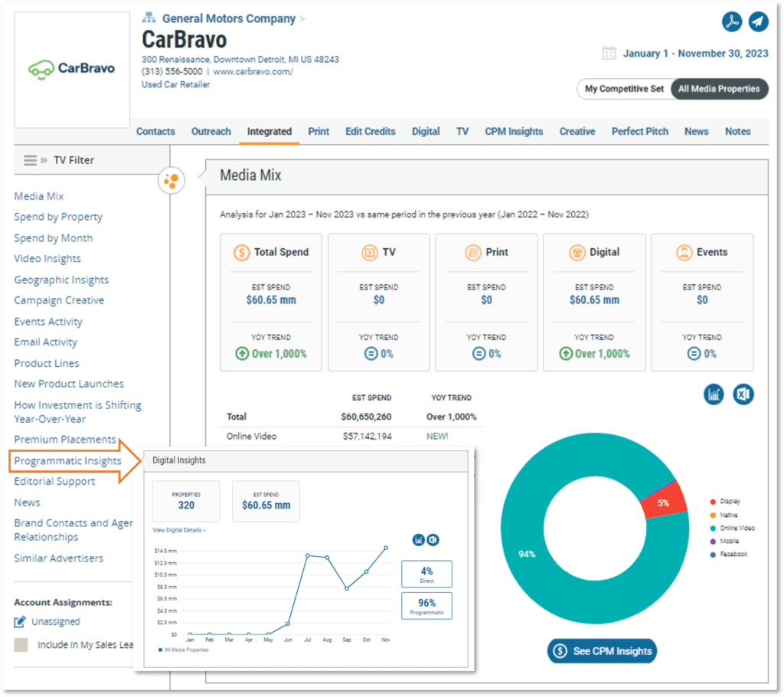This screenshot has width=784, height=697.
Task: Open Geographic Insights in the sidebar
Action: tap(61, 280)
